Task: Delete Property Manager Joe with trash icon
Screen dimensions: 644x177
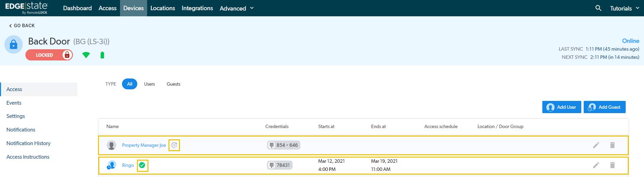Action: (x=612, y=145)
